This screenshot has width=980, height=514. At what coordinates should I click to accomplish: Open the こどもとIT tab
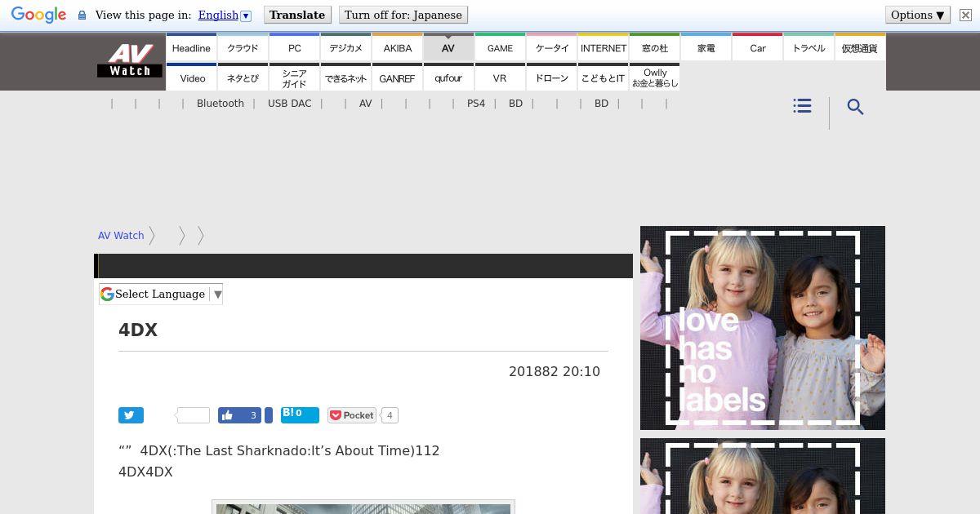pos(603,78)
